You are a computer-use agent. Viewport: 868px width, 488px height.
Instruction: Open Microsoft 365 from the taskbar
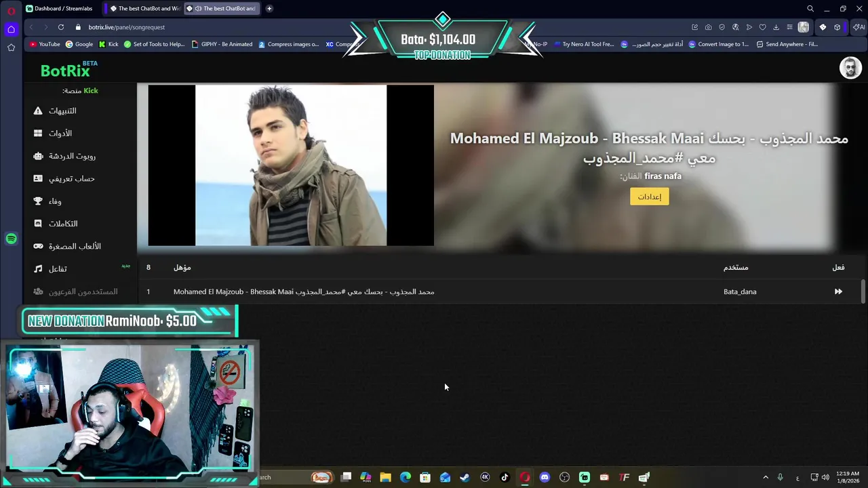[x=366, y=477]
